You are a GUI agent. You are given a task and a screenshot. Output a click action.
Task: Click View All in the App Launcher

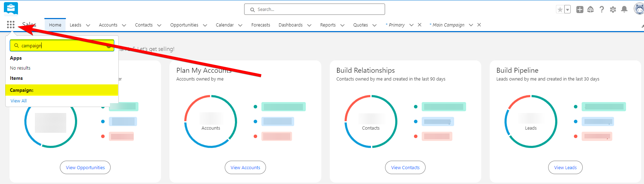(19, 101)
